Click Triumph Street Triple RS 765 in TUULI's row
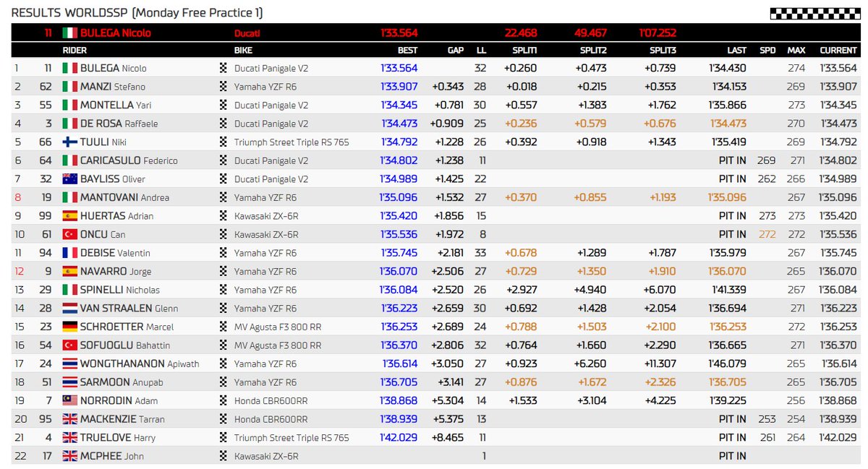Image resolution: width=868 pixels, height=469 pixels. click(292, 142)
